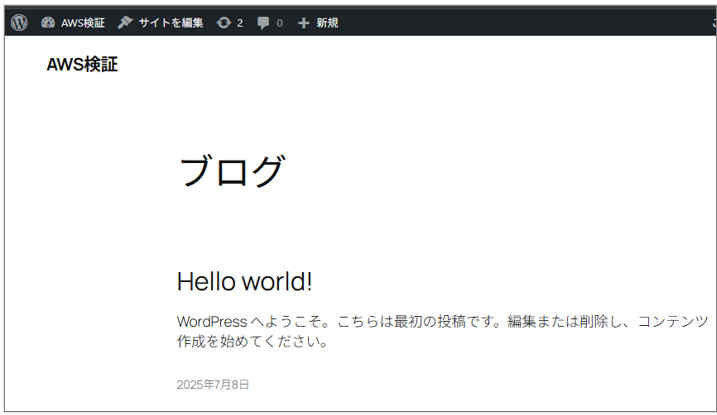This screenshot has width=717, height=415.
Task: Click the site editor brush icon
Action: pos(125,22)
